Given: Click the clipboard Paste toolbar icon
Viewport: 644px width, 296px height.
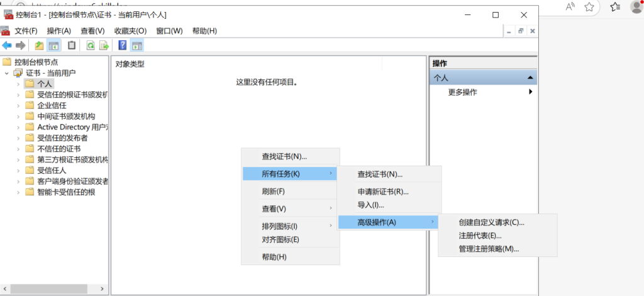Looking at the screenshot, I should pyautogui.click(x=72, y=45).
